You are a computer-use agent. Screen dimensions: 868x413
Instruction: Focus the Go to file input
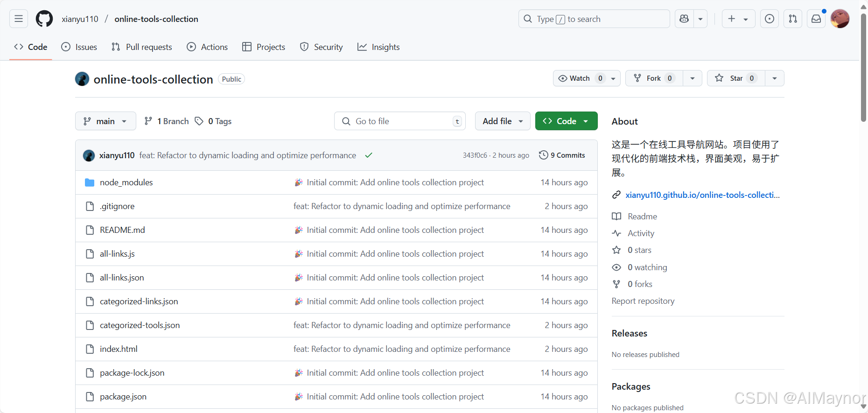point(400,121)
